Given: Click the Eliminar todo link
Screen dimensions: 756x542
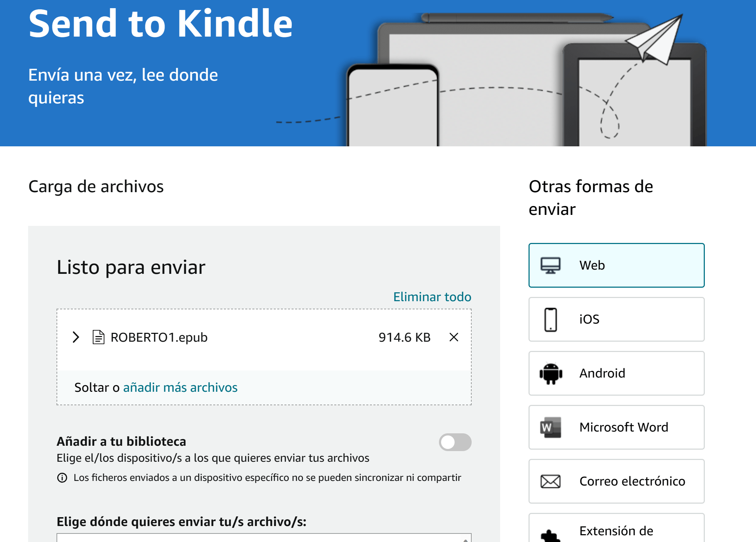Looking at the screenshot, I should (432, 297).
